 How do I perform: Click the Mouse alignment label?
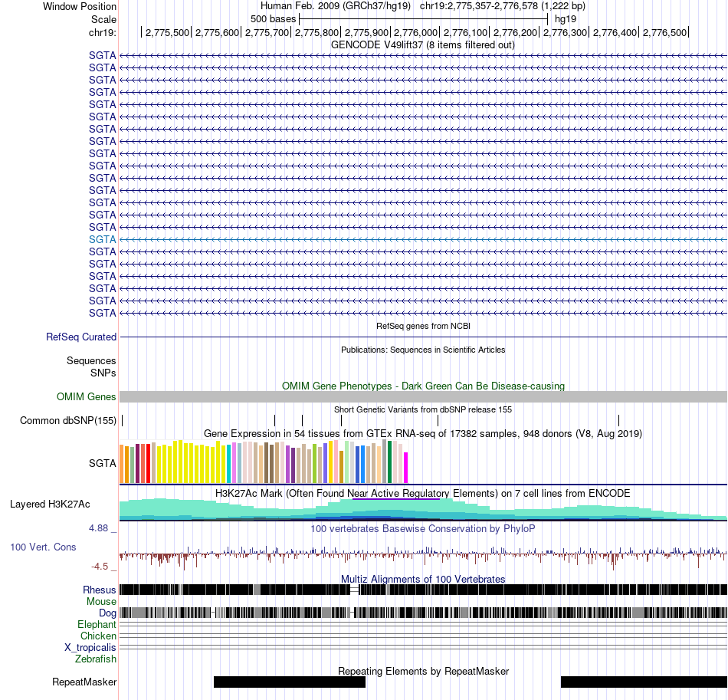coord(101,602)
